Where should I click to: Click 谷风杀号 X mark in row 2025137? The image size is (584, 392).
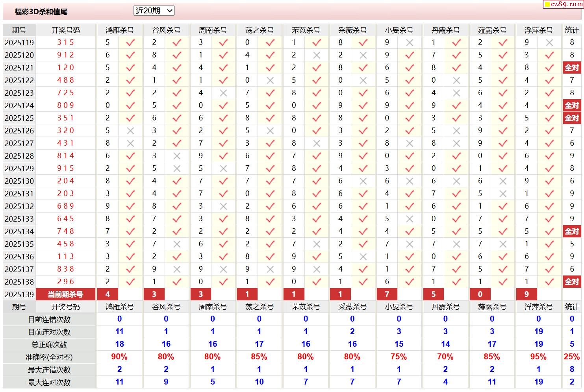click(x=177, y=269)
